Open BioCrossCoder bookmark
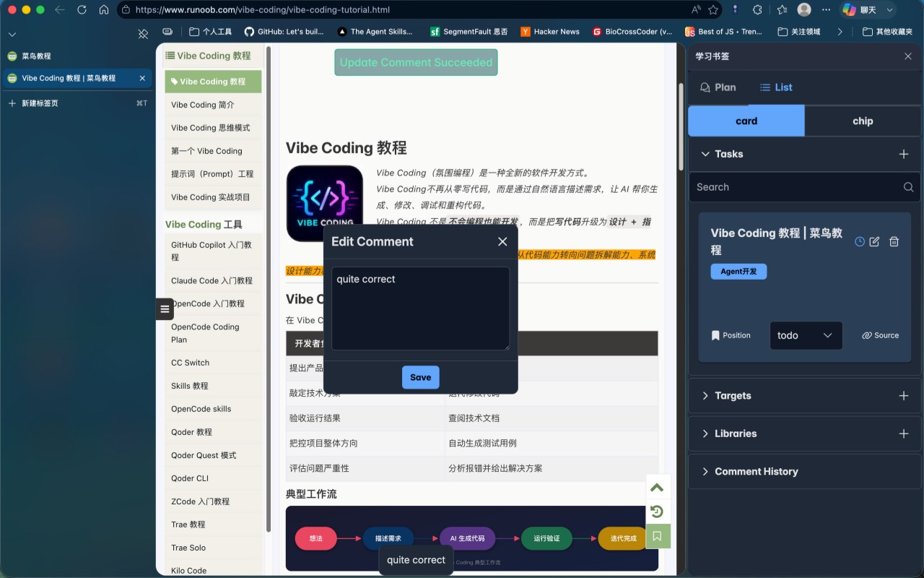Viewport: 924px width, 578px height. point(632,32)
